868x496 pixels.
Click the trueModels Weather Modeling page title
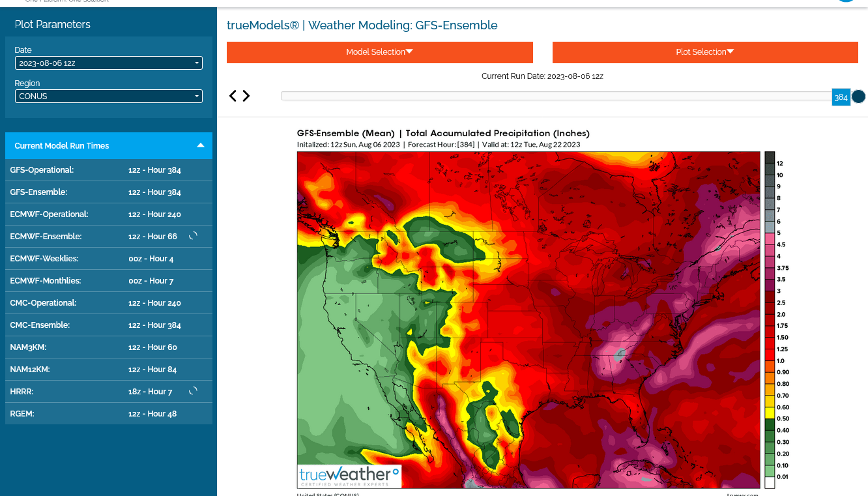[x=362, y=25]
